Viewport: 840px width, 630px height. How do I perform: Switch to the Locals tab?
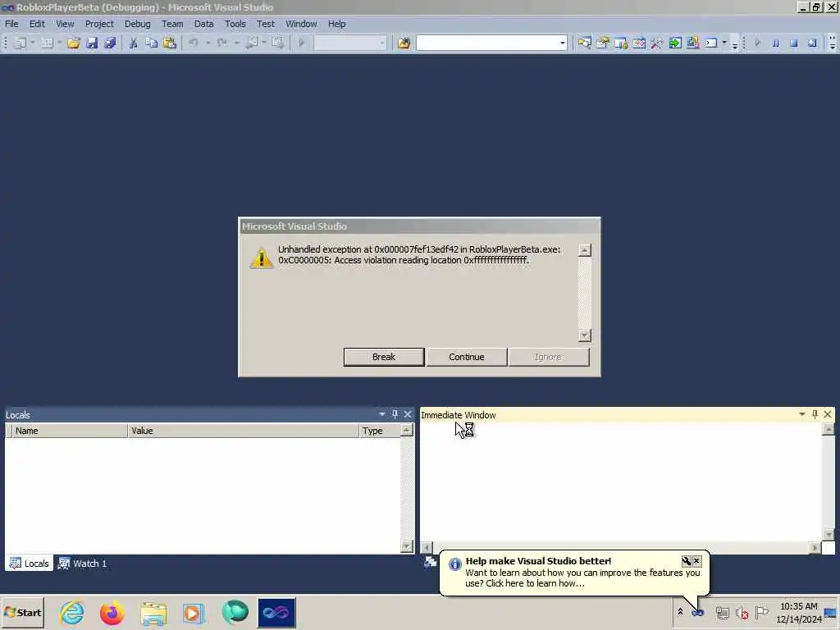coord(30,564)
